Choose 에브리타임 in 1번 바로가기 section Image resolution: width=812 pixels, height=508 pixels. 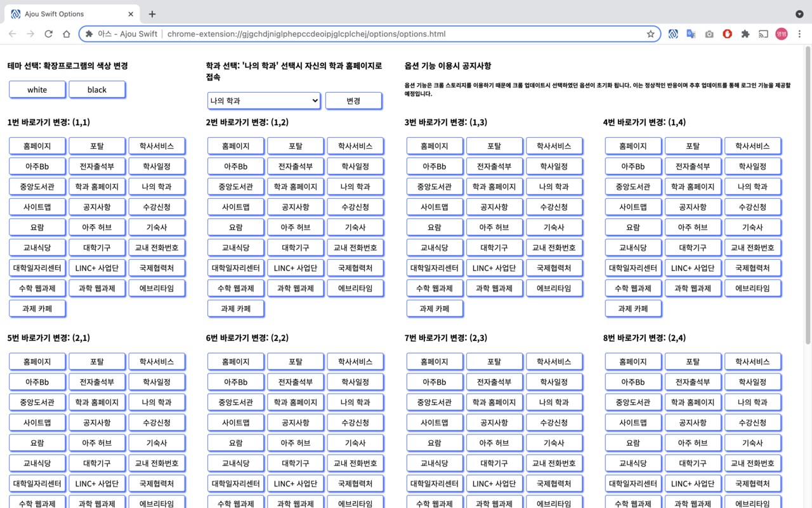click(x=157, y=288)
